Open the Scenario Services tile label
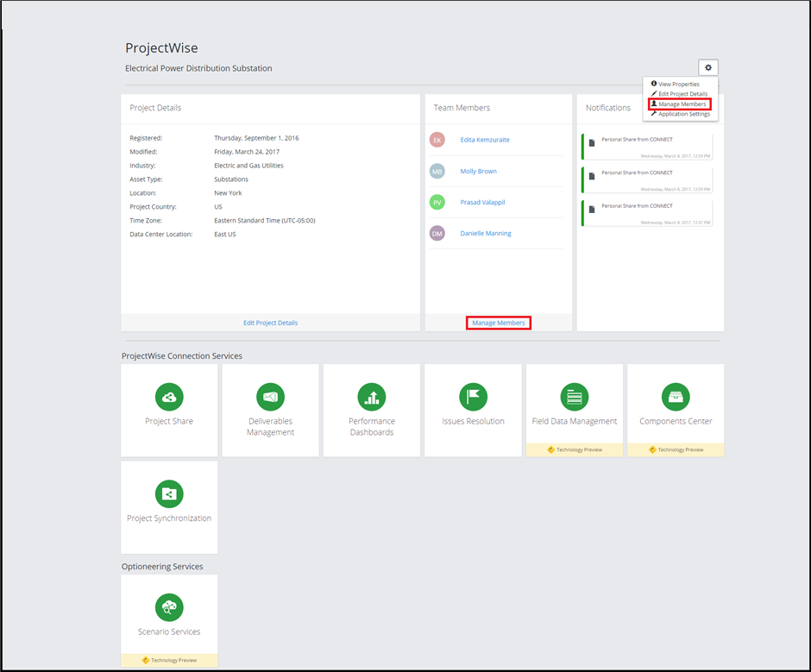The image size is (811, 672). click(x=169, y=631)
